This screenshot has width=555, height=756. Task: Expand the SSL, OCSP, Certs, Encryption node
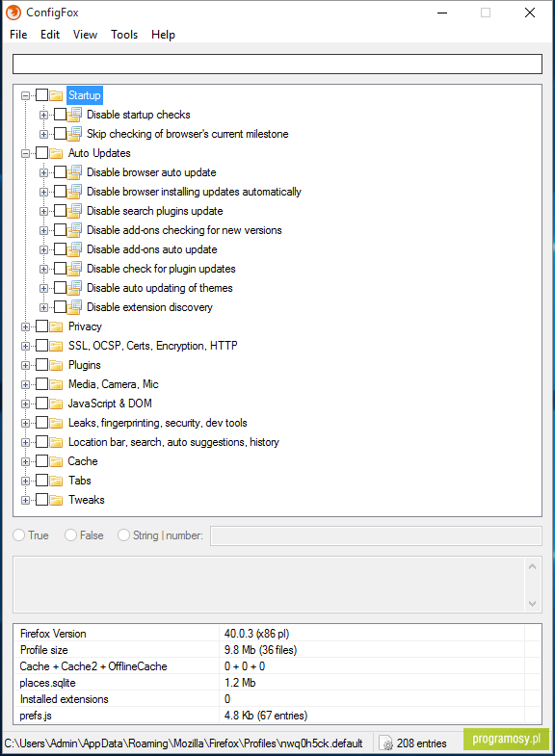click(x=26, y=346)
